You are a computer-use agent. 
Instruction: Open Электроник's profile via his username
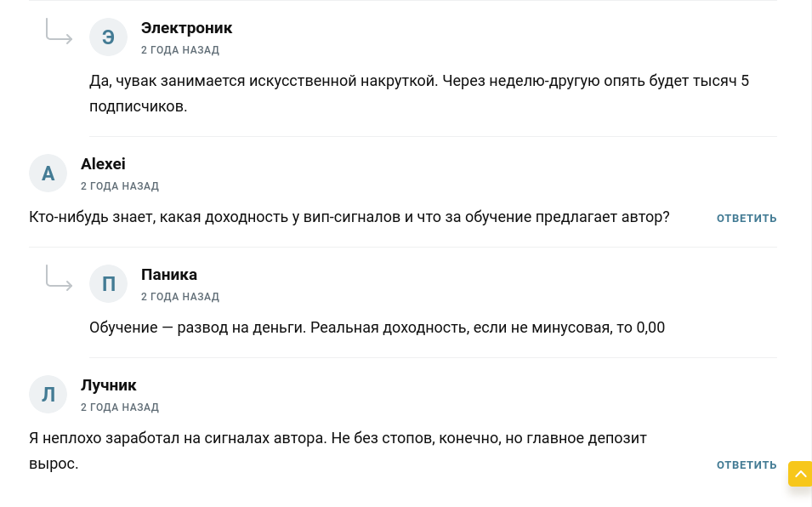186,27
